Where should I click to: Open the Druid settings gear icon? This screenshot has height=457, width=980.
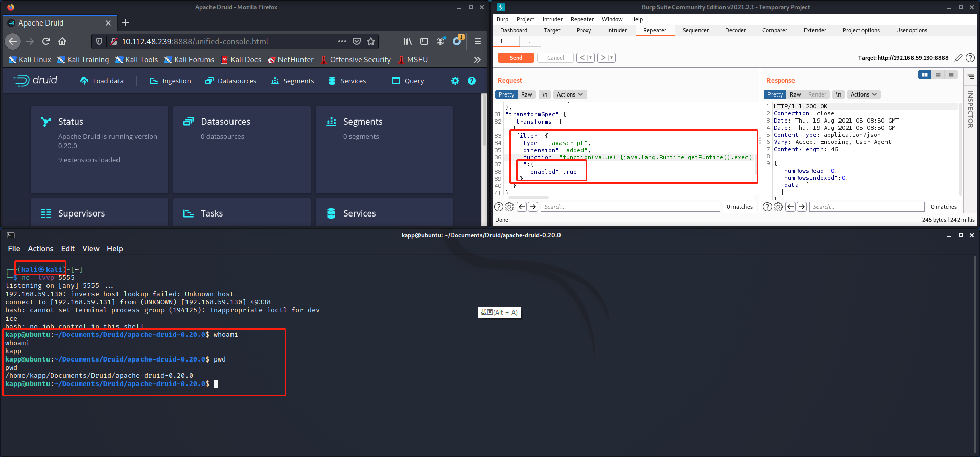pyautogui.click(x=455, y=81)
